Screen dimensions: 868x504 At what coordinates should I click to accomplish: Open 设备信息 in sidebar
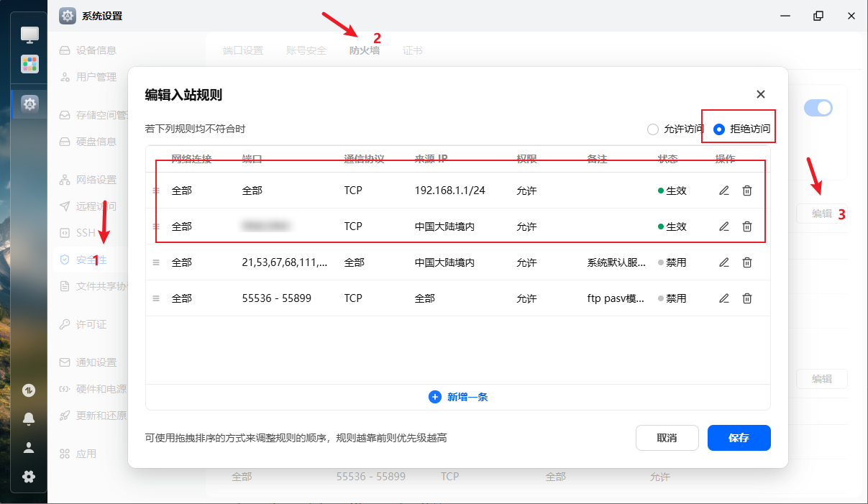96,50
